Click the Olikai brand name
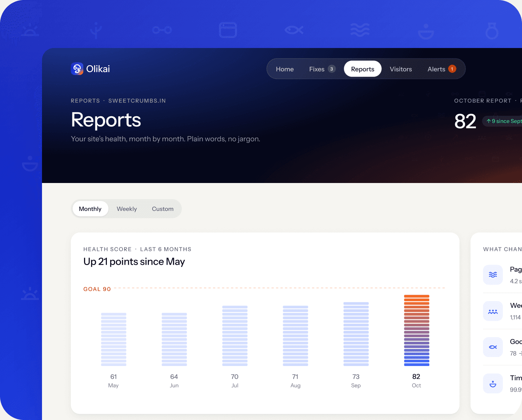The image size is (522, 420). pos(98,69)
